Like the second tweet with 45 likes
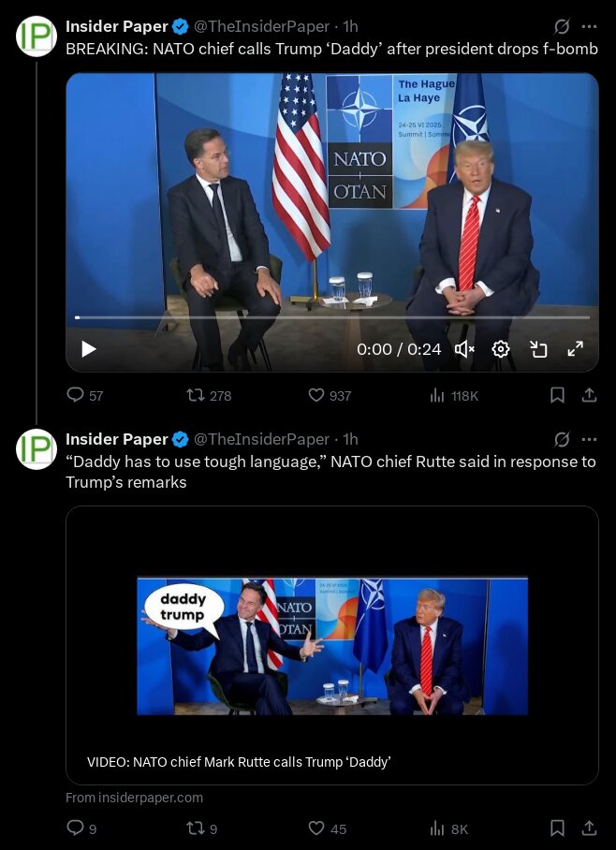 (328, 828)
